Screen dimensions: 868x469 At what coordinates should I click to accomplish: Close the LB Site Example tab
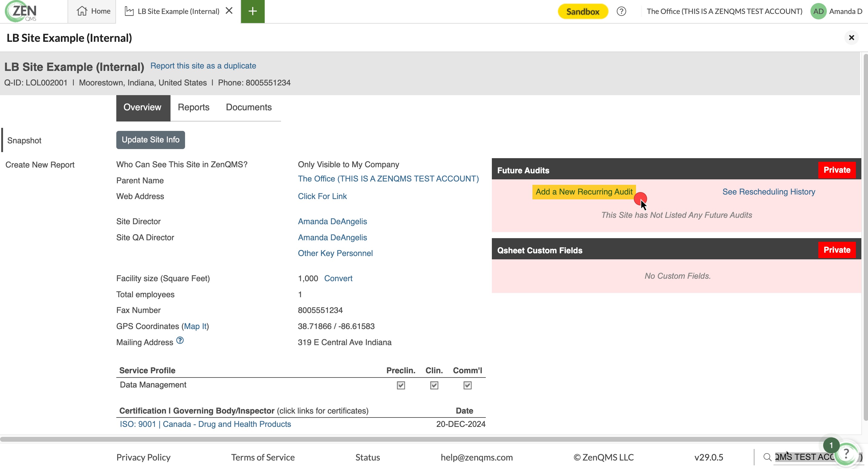[x=229, y=11]
